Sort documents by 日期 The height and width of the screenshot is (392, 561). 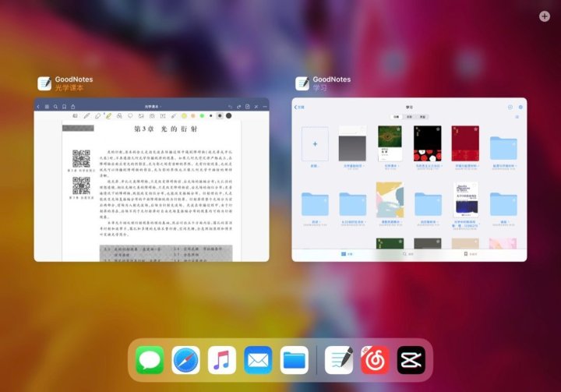tap(397, 117)
